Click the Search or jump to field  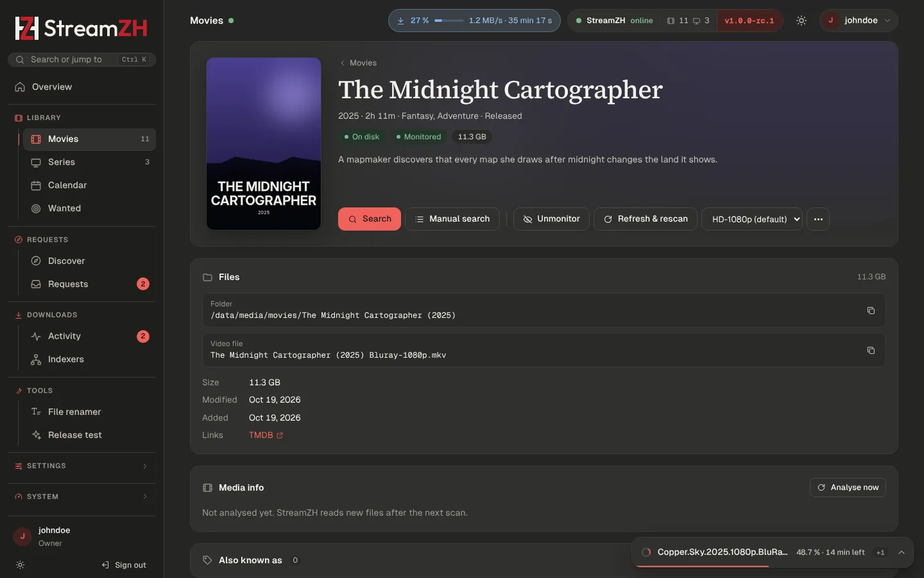[x=81, y=59]
